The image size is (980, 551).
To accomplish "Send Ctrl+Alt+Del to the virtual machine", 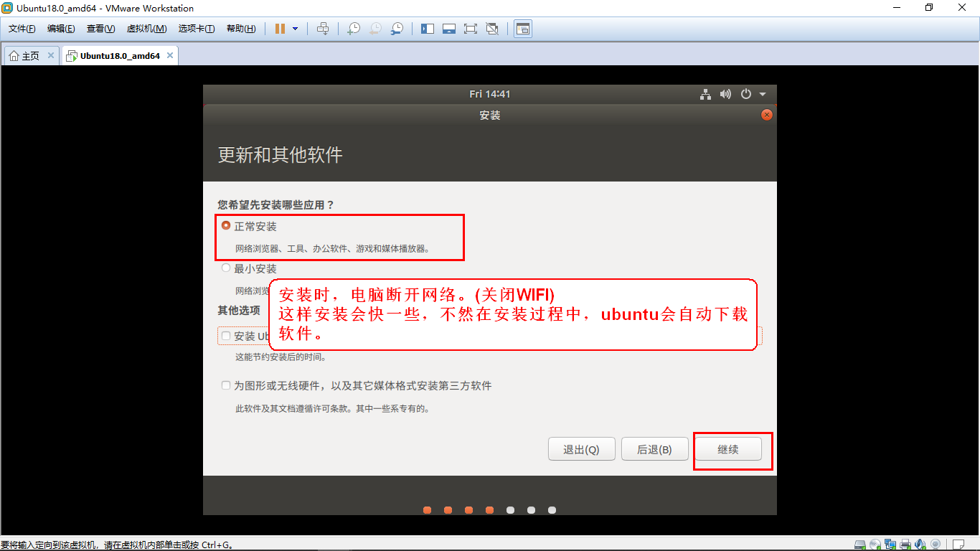I will click(x=323, y=29).
